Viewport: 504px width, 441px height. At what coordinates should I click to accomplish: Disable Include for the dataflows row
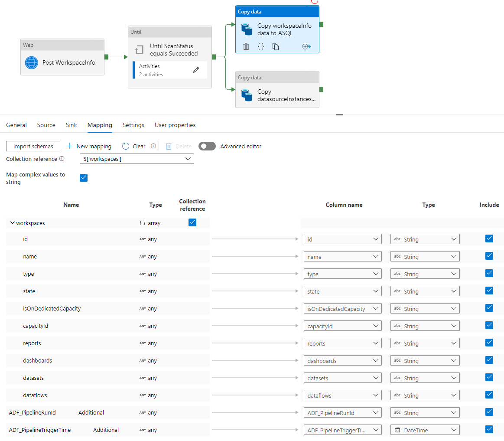point(489,395)
